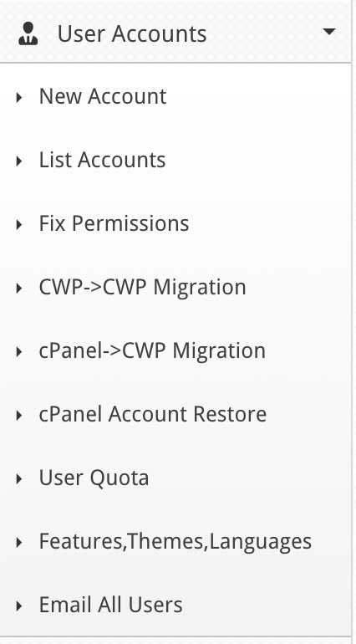Click the User Accounts header title
The width and height of the screenshot is (356, 644).
click(132, 33)
